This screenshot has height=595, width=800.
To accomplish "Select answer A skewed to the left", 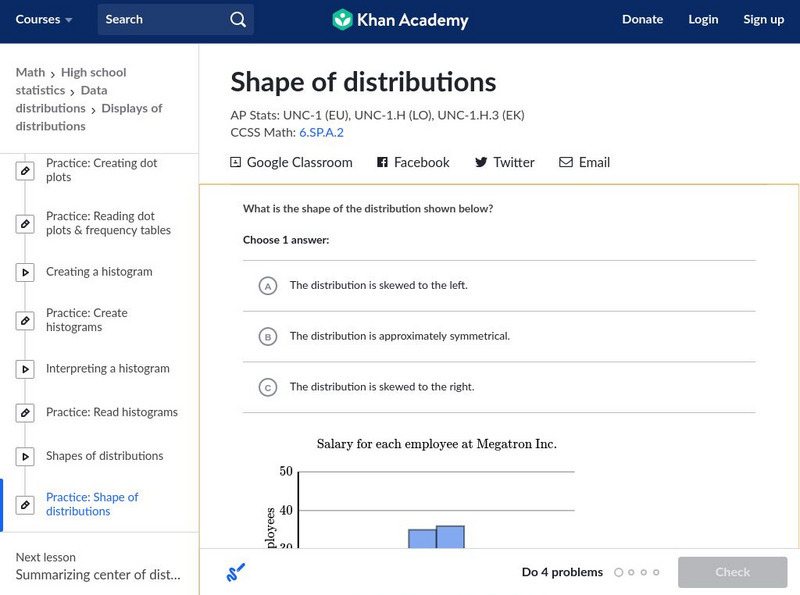I will click(x=267, y=286).
